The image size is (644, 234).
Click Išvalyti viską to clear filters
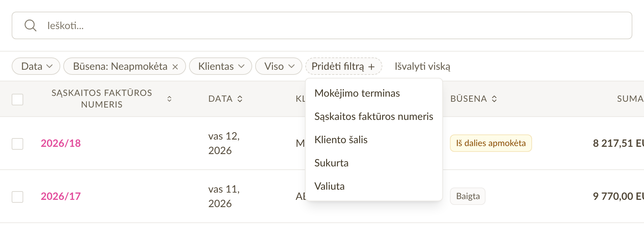coord(422,66)
